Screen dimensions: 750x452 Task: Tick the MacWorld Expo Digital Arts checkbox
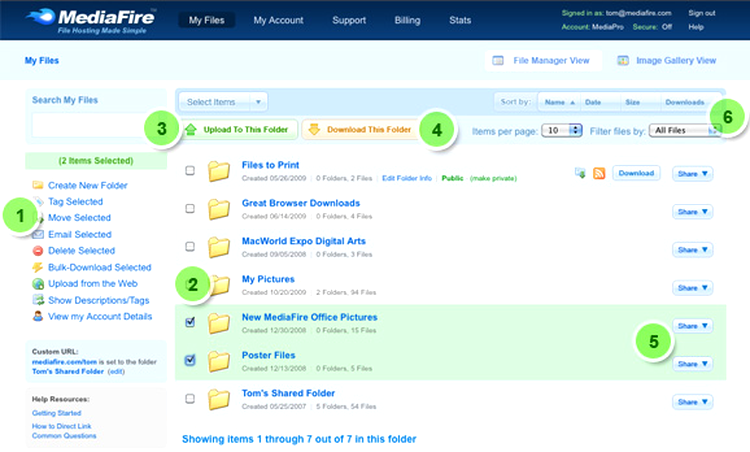[190, 246]
